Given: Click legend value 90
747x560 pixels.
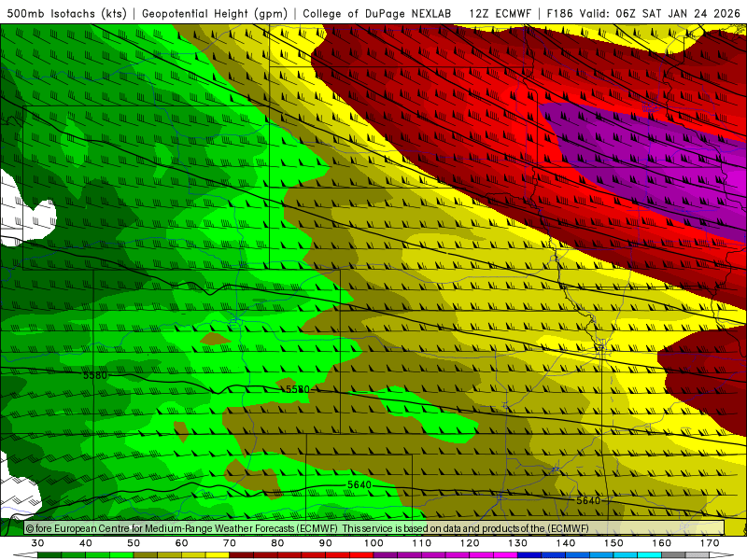Looking at the screenshot, I should coord(326,543).
